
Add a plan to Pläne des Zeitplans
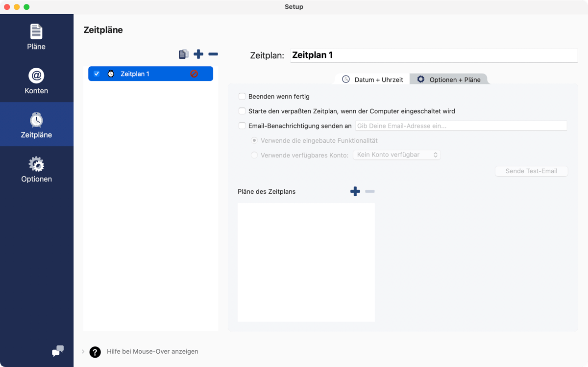[355, 191]
